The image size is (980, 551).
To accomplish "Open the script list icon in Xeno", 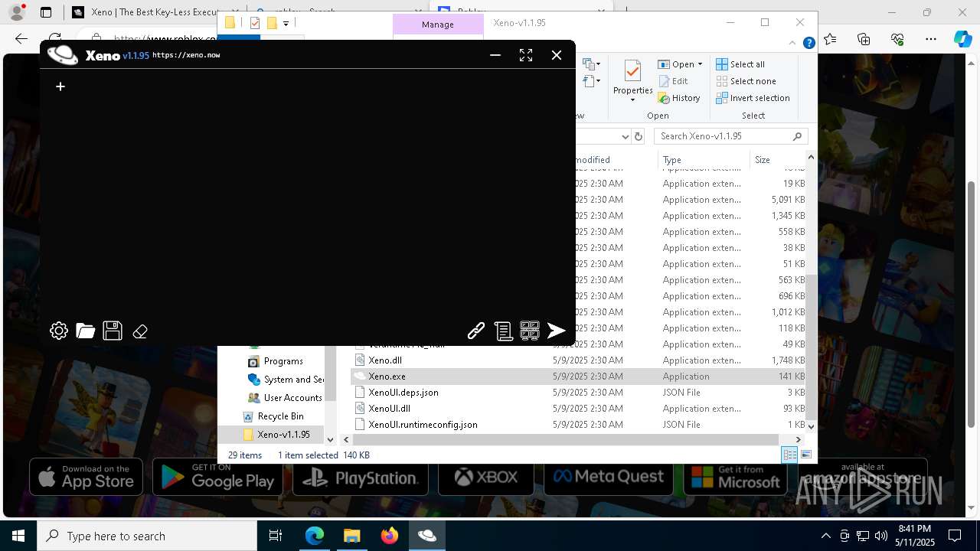I will (503, 331).
